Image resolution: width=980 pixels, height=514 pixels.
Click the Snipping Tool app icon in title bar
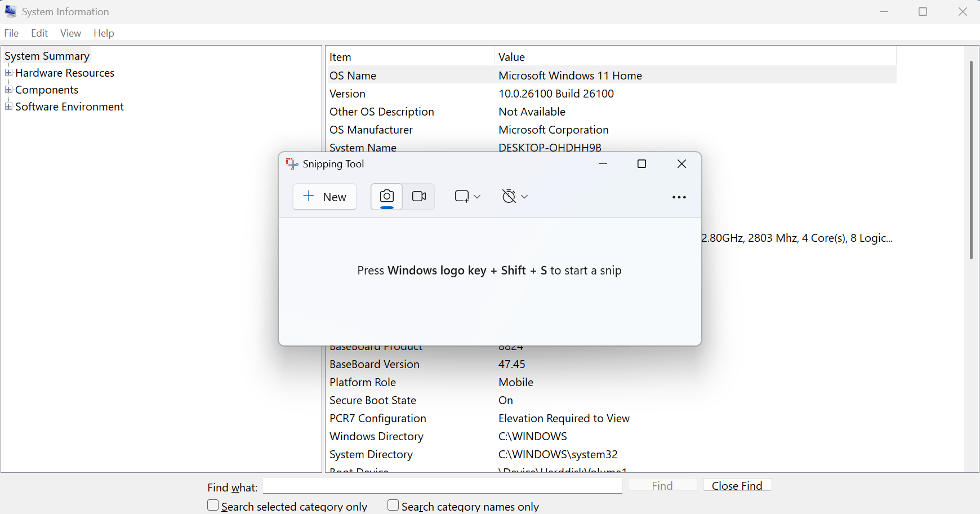pos(292,164)
